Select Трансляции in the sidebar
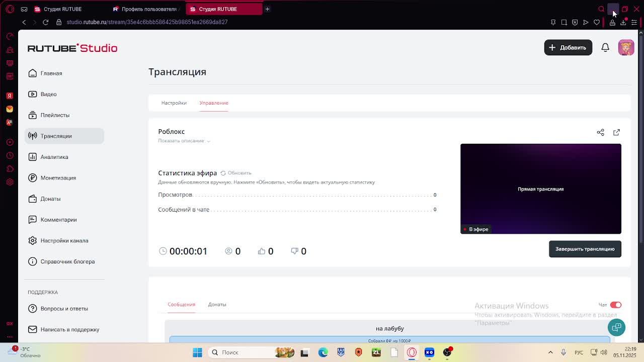 (x=64, y=136)
